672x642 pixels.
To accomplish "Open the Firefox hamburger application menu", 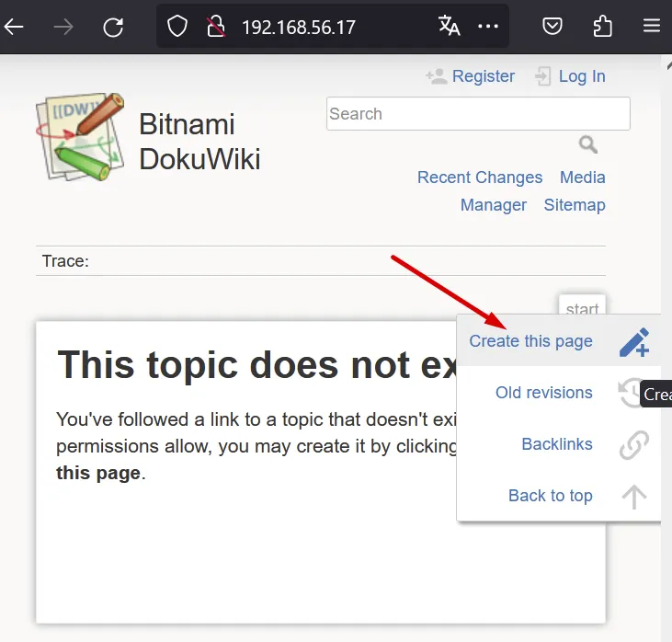I will click(652, 27).
